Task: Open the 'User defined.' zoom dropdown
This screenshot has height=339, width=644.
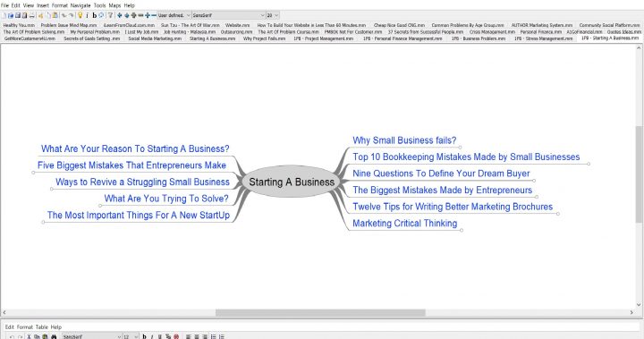Action: coord(174,15)
